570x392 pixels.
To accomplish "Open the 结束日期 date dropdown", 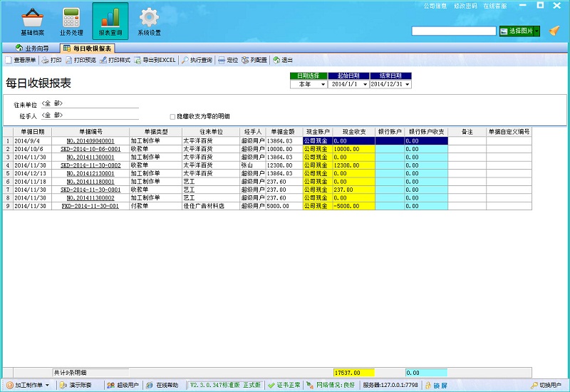I will [x=408, y=84].
